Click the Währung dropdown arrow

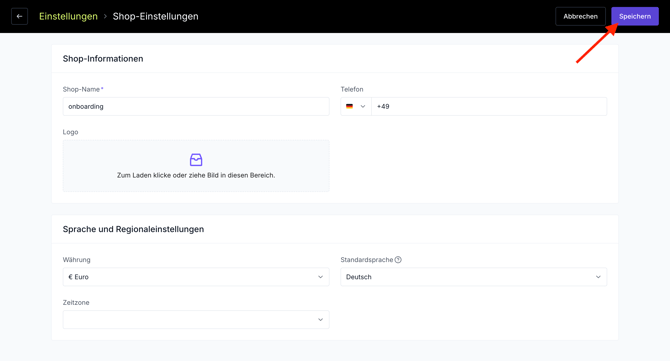(x=320, y=277)
